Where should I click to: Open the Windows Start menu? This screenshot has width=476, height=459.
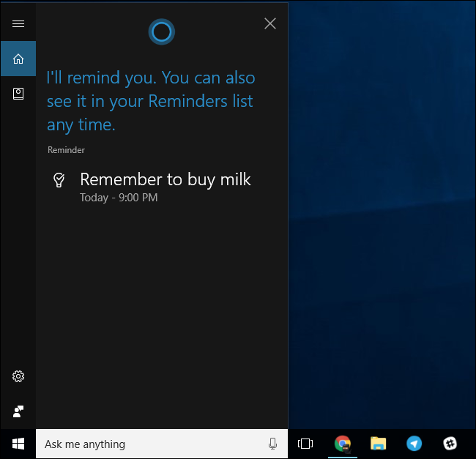click(x=18, y=444)
